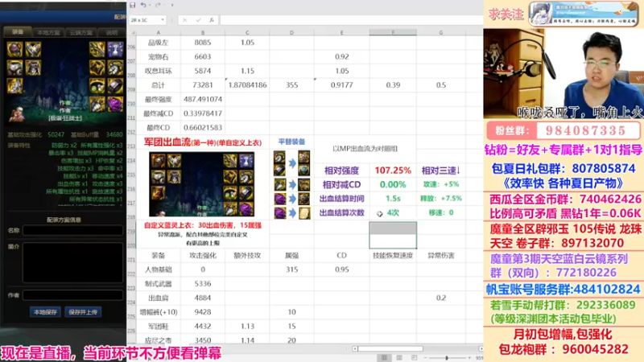
Task: Switch to Normal view in status bar
Action: tap(384, 358)
